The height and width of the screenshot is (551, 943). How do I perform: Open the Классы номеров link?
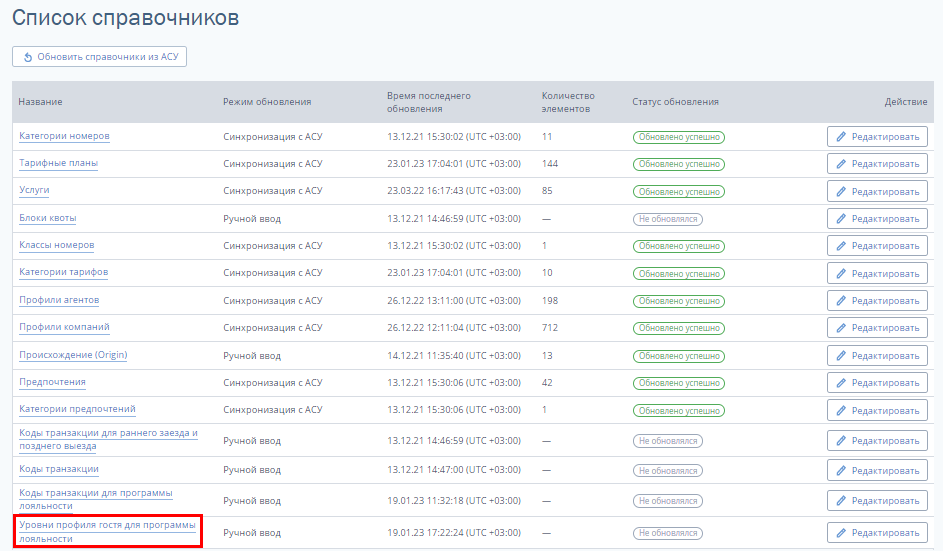pyautogui.click(x=57, y=245)
